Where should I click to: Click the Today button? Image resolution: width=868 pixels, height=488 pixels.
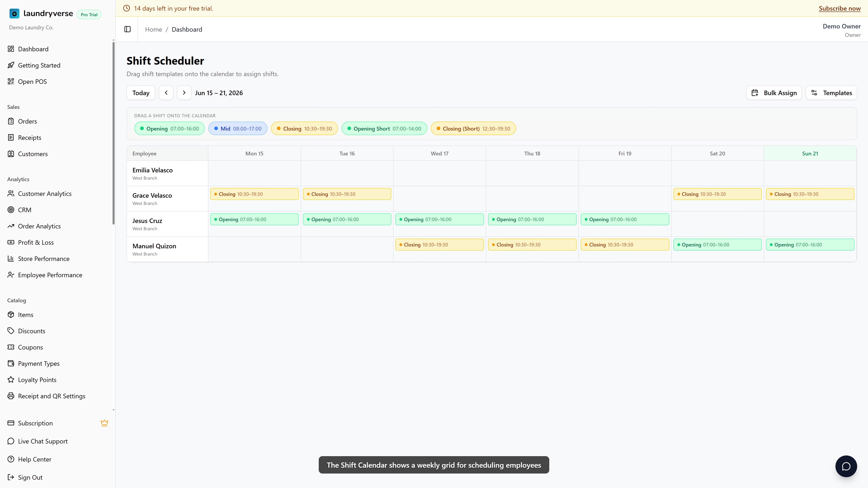pos(141,93)
